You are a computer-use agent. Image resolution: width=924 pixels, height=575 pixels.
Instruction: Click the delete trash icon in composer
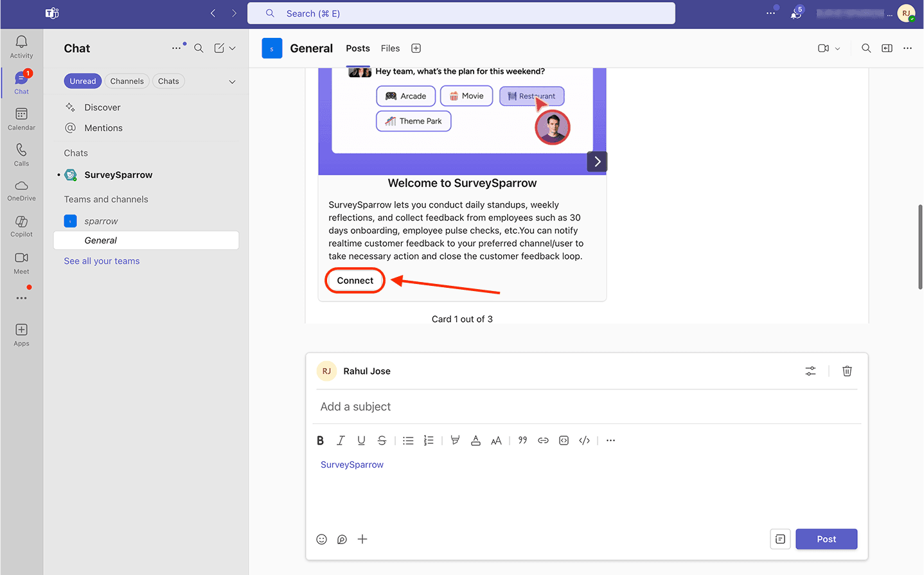pos(847,371)
